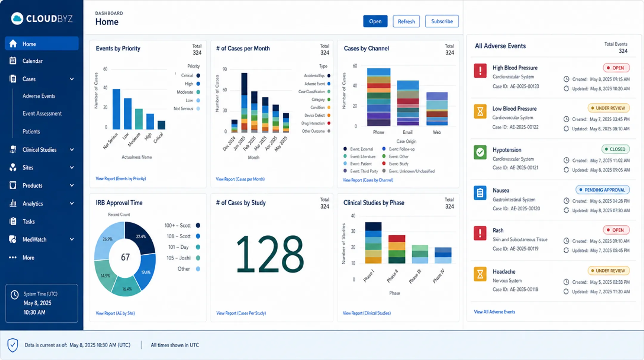Click the PENDING APPROVAL badge for Nausea
644x360 pixels.
(x=603, y=190)
